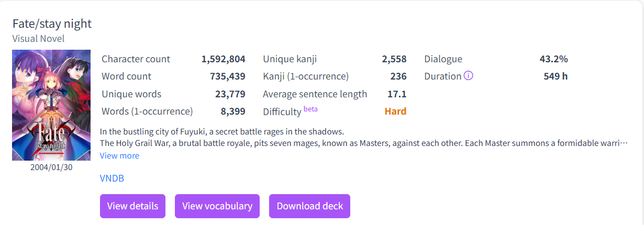Open the VNDB link
Screen dimensions: 644x225
(x=112, y=178)
